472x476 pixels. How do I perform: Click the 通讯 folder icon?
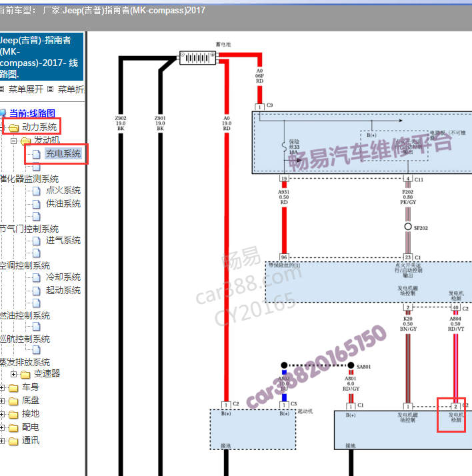tap(13, 441)
